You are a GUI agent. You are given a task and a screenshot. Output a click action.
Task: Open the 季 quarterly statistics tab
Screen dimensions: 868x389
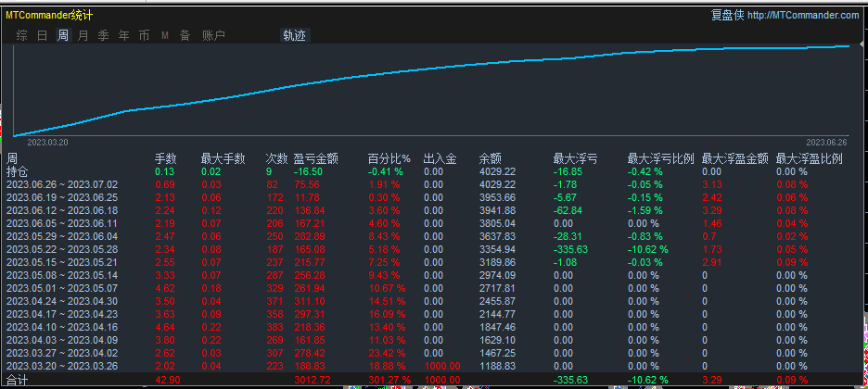click(x=104, y=36)
